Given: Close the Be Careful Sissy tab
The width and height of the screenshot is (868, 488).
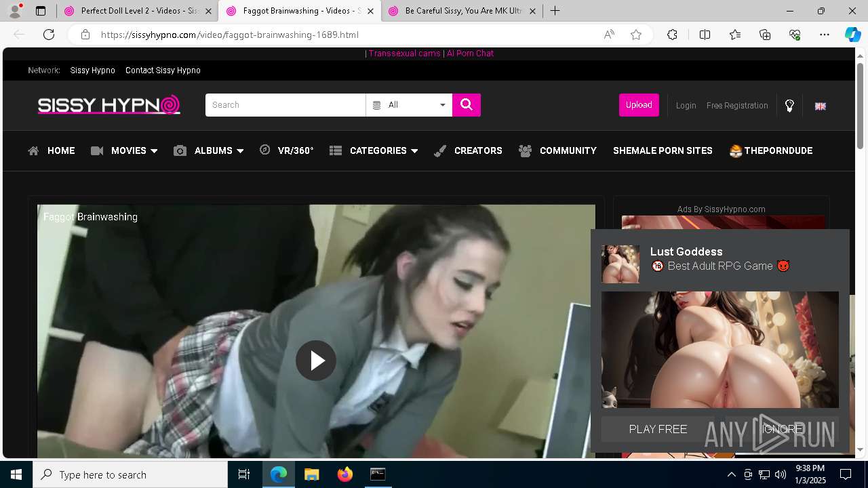Looking at the screenshot, I should pyautogui.click(x=532, y=12).
